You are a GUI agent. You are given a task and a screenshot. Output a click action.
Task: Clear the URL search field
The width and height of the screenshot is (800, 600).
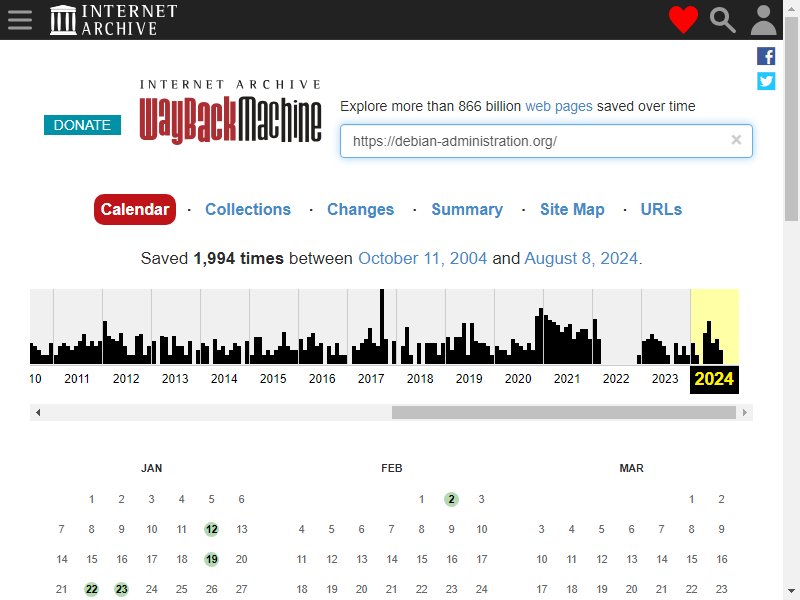click(736, 140)
